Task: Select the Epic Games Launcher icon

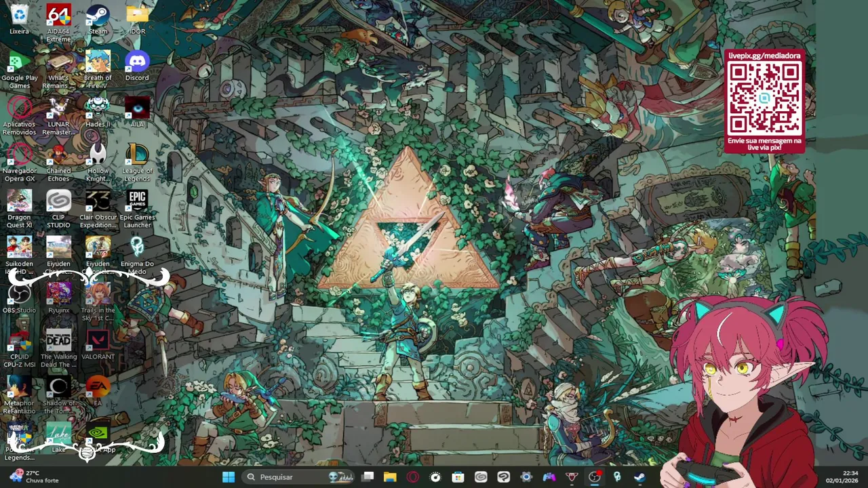Action: (x=137, y=209)
